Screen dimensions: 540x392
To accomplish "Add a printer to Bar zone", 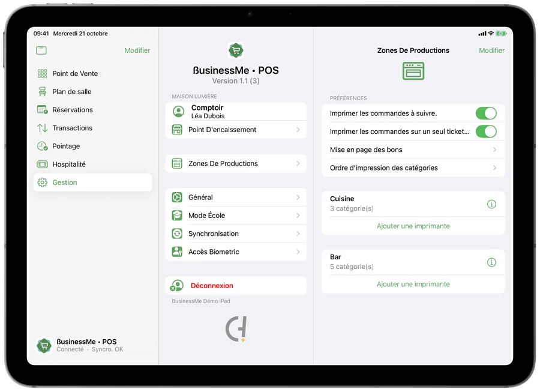I will pos(413,284).
